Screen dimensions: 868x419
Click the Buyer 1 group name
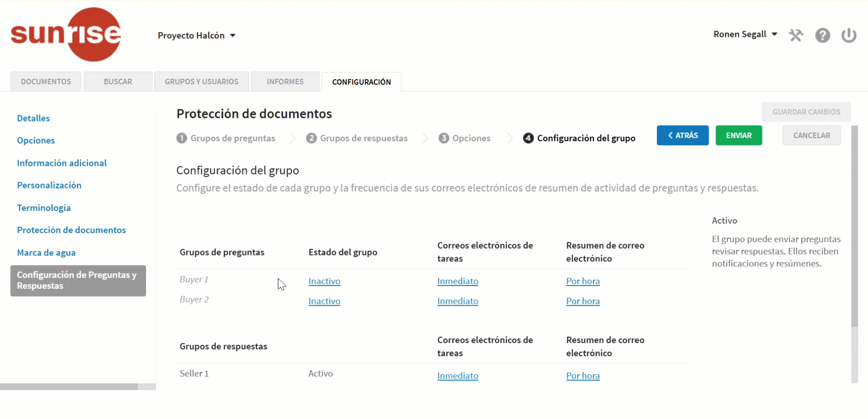[194, 280]
